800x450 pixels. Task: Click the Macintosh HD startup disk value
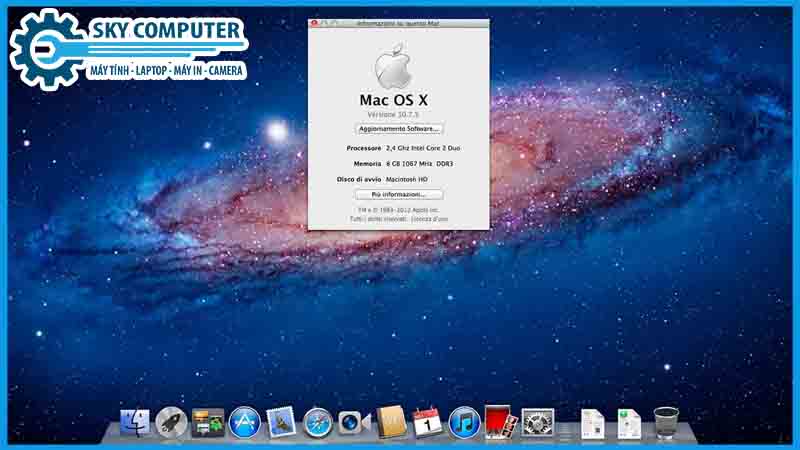tap(407, 180)
